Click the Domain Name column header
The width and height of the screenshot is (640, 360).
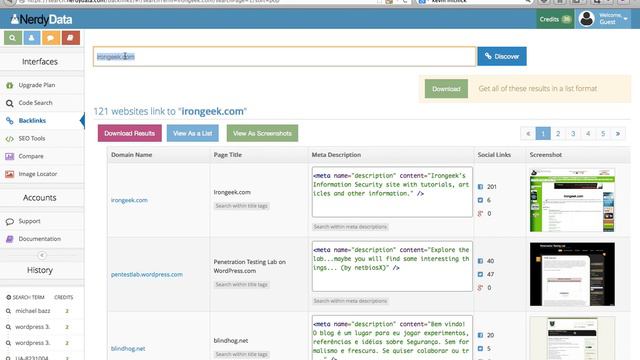(x=131, y=155)
